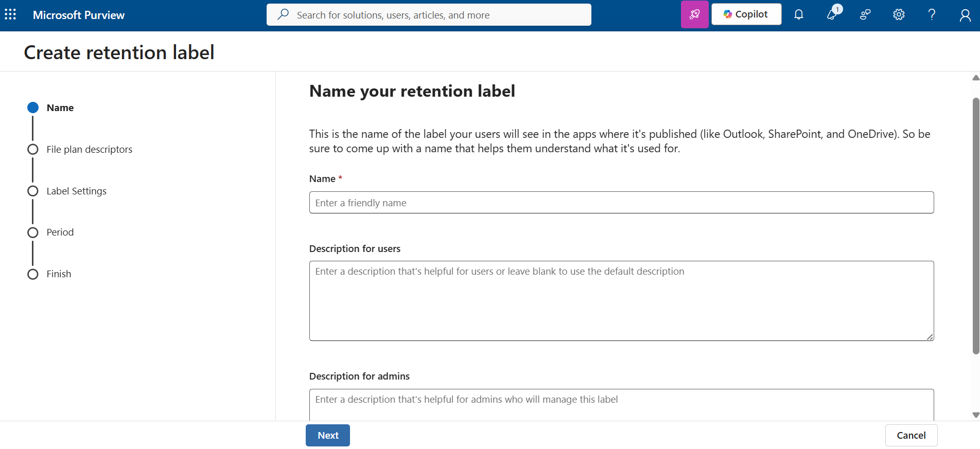This screenshot has width=980, height=449.
Task: Cancel retention label creation
Action: 911,435
